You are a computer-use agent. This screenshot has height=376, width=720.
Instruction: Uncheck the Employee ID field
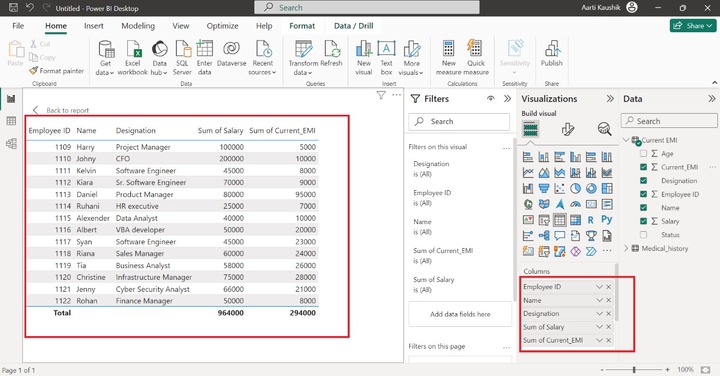pyautogui.click(x=643, y=194)
